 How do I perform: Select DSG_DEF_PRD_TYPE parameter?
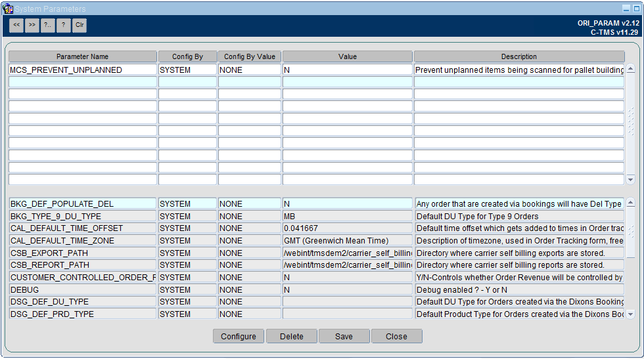[83, 314]
